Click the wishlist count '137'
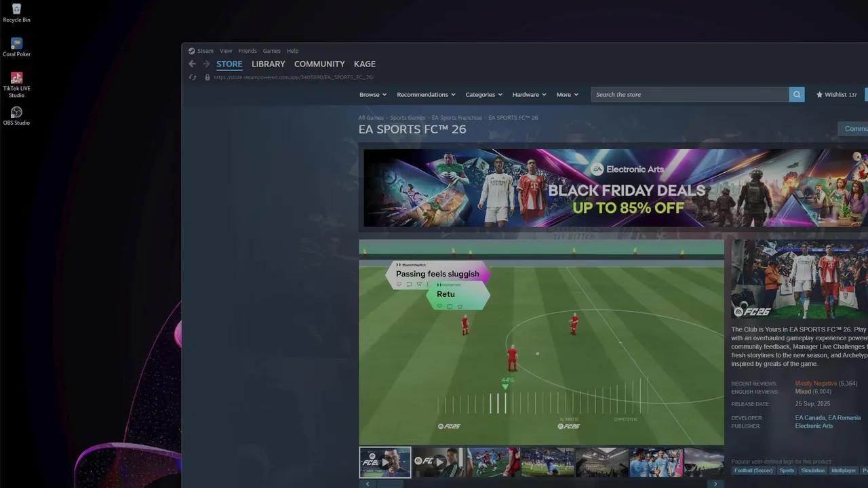The height and width of the screenshot is (488, 868). coord(852,95)
